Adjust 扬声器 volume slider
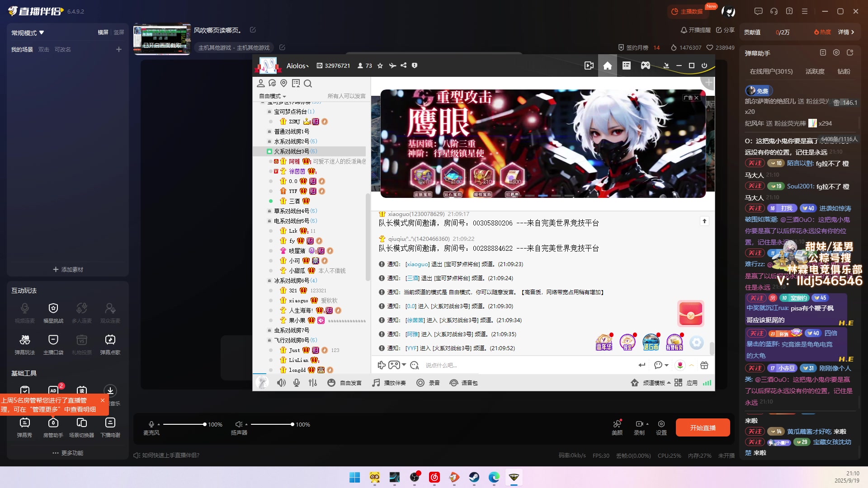Screen dimensions: 868x488 click(272, 424)
